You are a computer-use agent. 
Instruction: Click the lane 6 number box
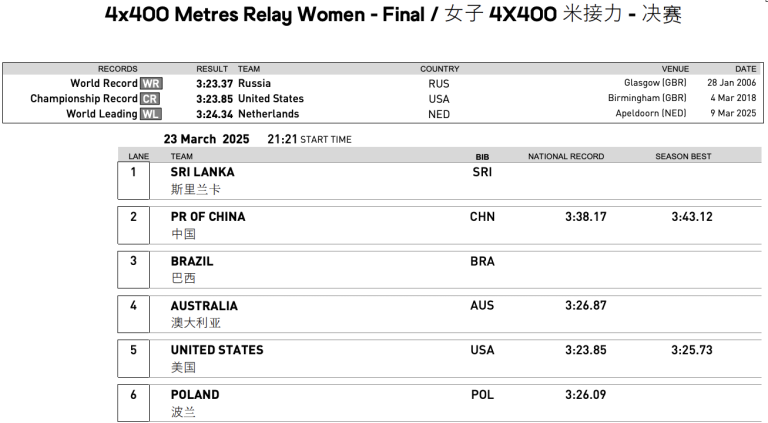133,395
